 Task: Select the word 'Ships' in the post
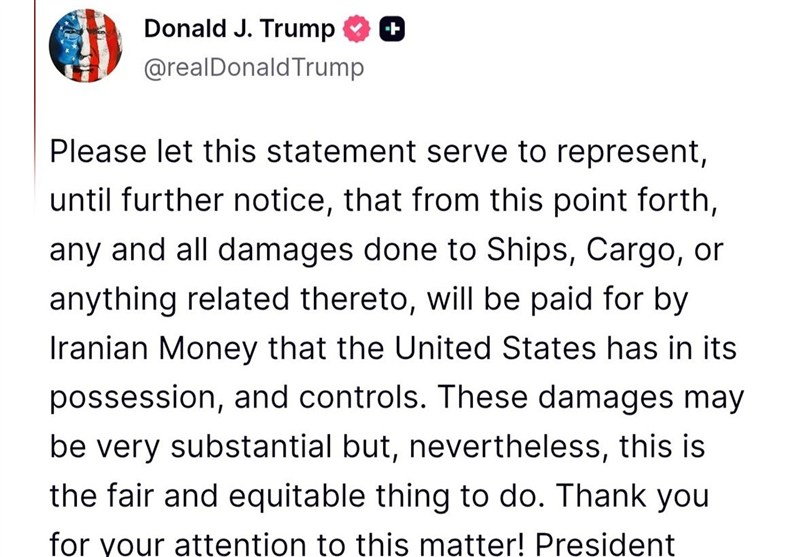526,250
